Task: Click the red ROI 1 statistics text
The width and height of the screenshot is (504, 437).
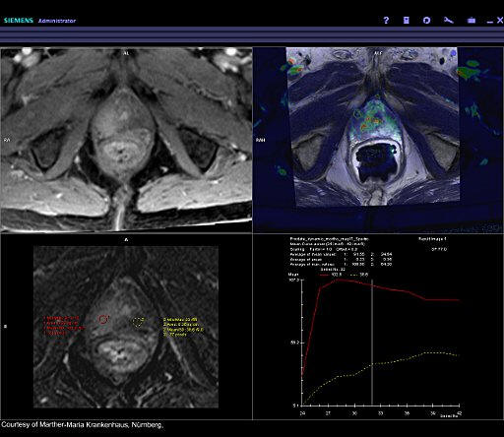Action: pyautogui.click(x=64, y=326)
